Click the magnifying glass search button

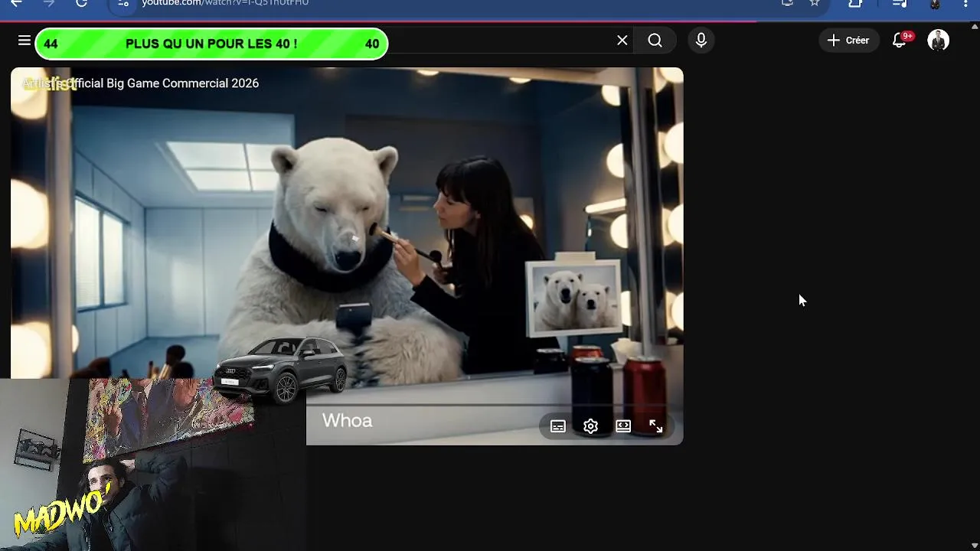point(655,41)
